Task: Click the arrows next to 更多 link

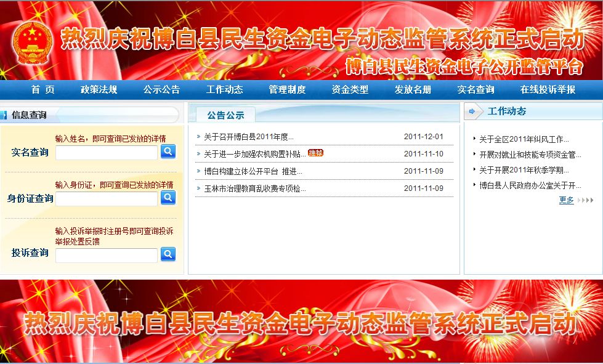Action: pos(586,200)
